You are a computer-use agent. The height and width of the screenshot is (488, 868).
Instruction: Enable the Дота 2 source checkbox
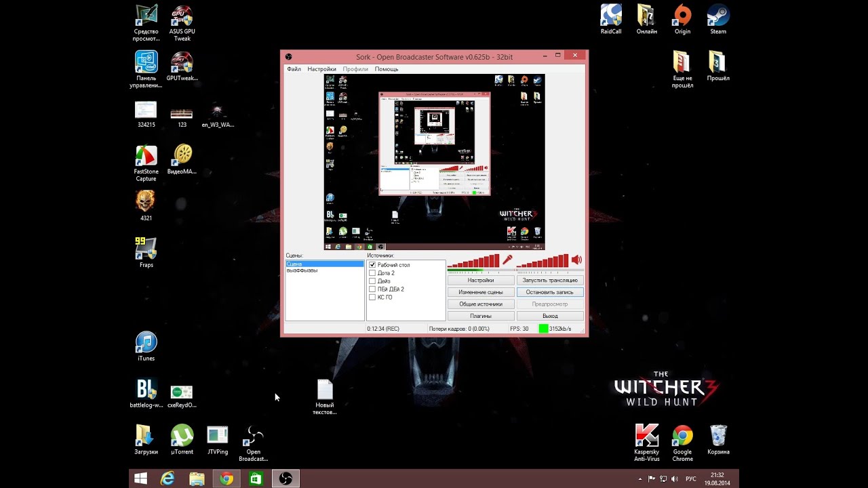click(372, 273)
